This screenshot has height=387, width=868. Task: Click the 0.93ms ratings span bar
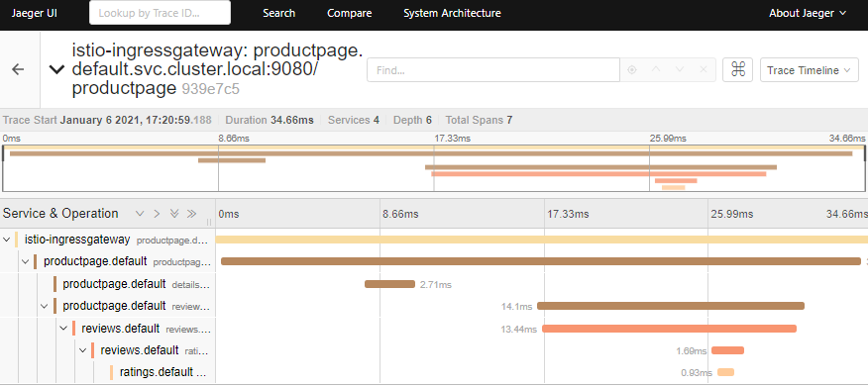[x=725, y=372]
